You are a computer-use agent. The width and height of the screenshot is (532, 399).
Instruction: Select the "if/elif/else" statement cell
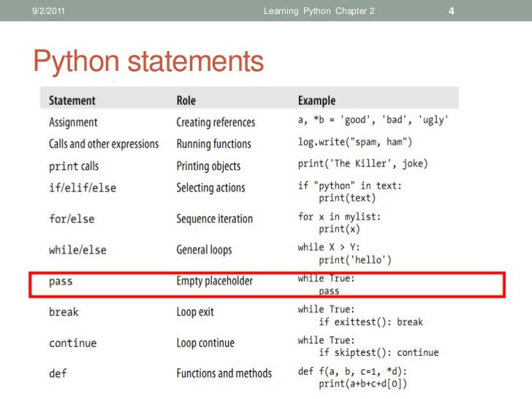83,188
